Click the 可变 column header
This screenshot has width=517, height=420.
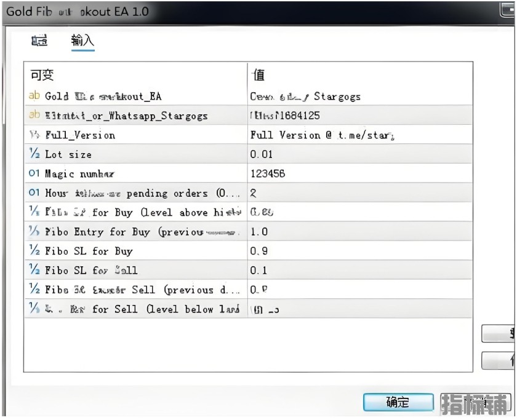42,75
